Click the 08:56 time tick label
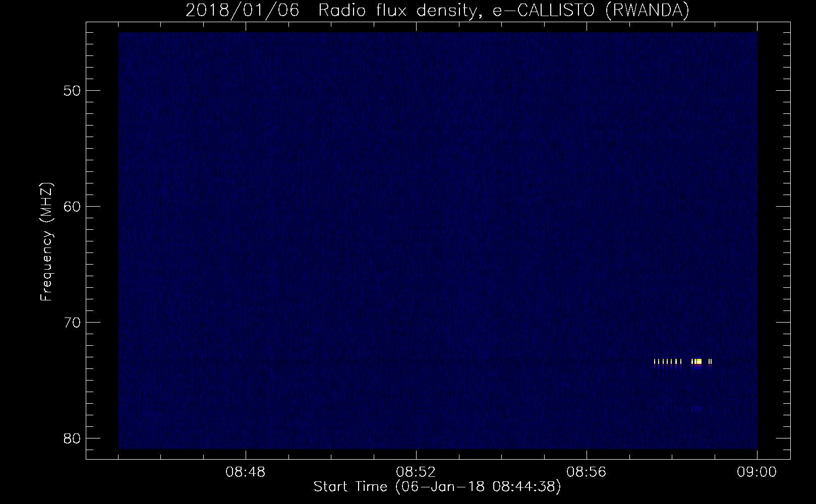Viewport: 816px width, 504px height. point(587,473)
